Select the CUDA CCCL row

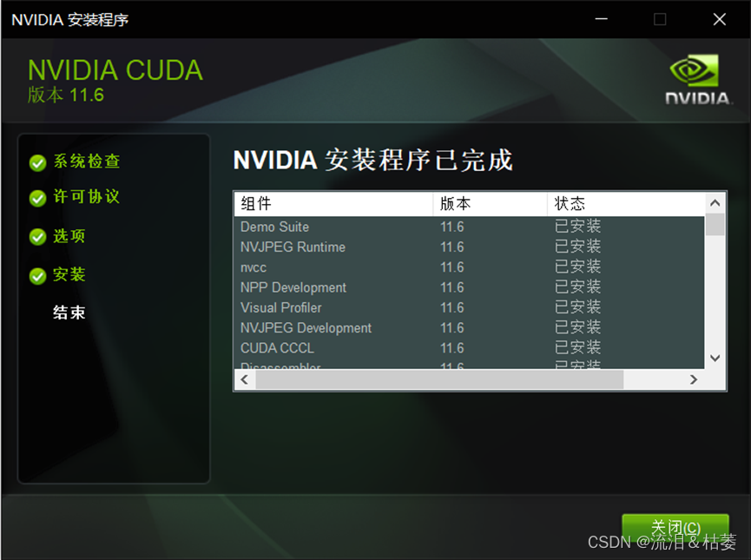pyautogui.click(x=470, y=348)
